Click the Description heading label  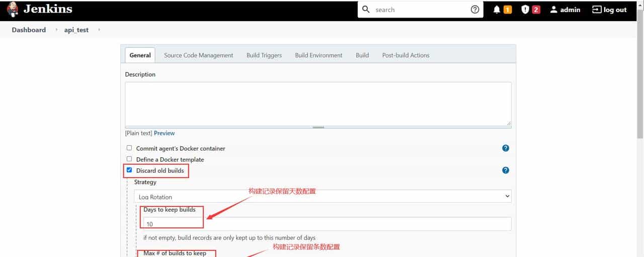click(140, 74)
